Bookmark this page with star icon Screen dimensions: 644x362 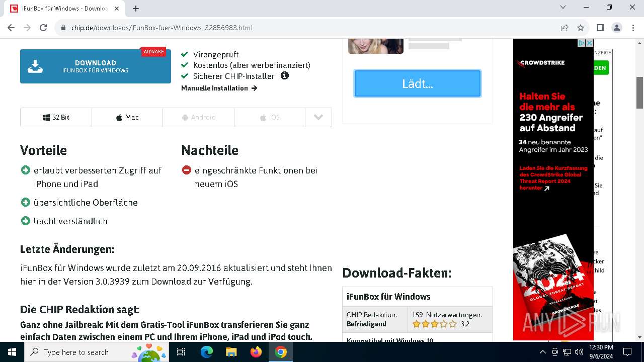click(581, 28)
